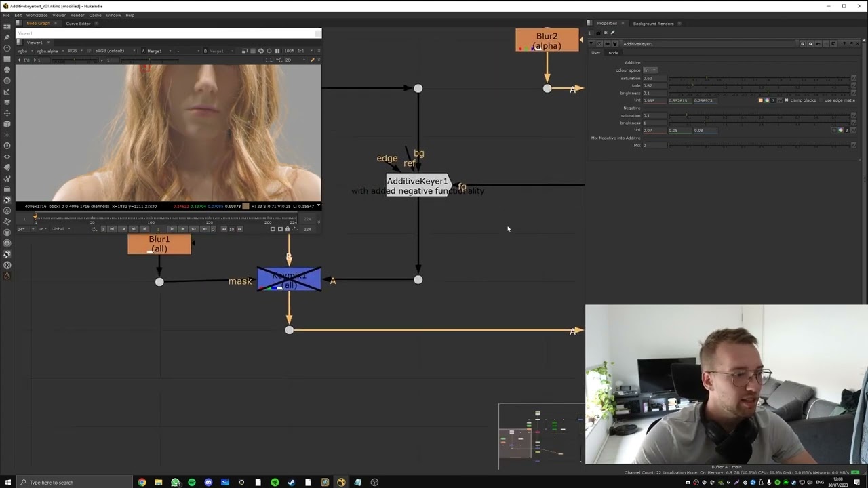The height and width of the screenshot is (488, 868).
Task: Collapse the AdditiveKeyer1 properties panel arrow
Action: (x=591, y=43)
